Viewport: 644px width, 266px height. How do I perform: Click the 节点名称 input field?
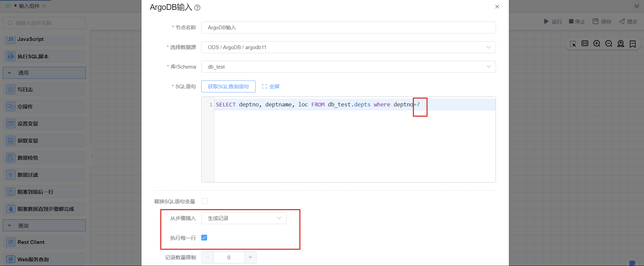[x=348, y=28]
